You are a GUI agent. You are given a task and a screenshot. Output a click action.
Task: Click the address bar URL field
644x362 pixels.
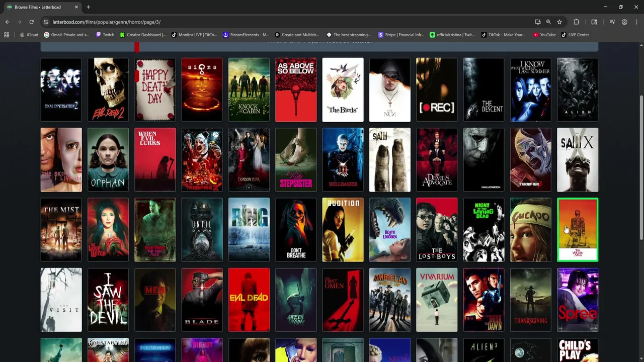click(x=287, y=22)
